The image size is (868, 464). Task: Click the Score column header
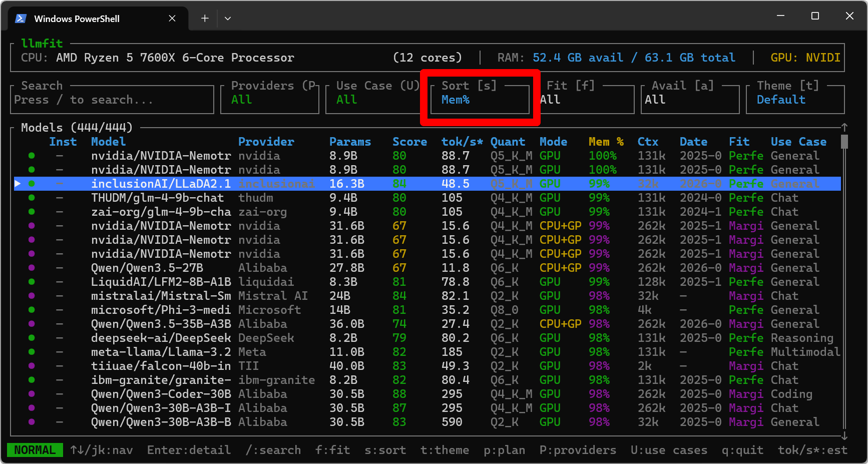[x=409, y=142]
